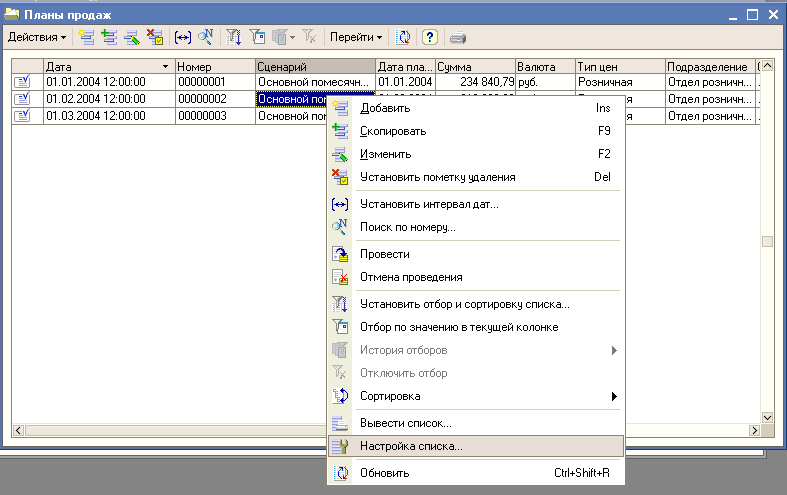Toggle the posted mark on the 01.01.2004 row
Viewport: 787px width, 495px height.
tap(22, 82)
